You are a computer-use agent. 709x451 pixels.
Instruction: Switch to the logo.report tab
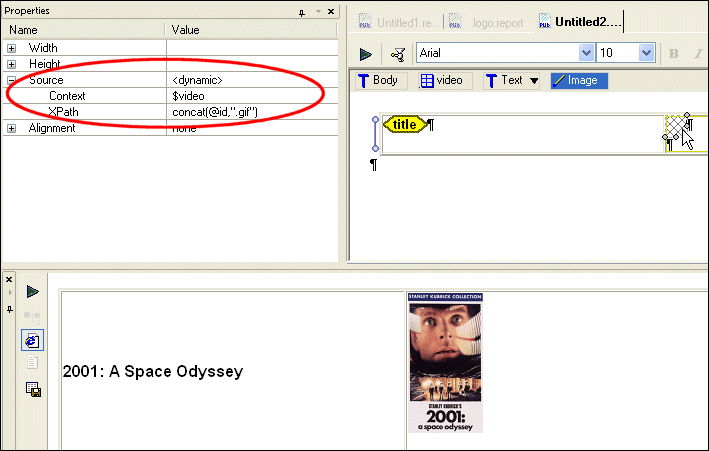487,21
